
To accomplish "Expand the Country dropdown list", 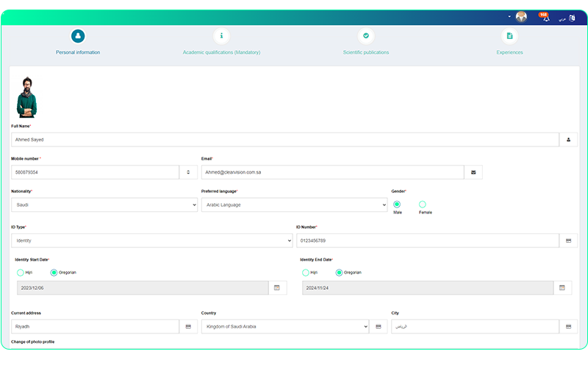I will coord(284,326).
